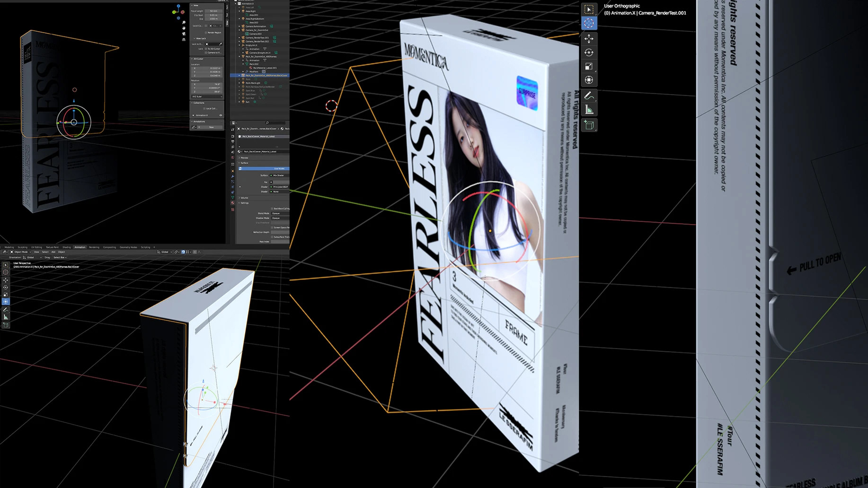868x488 pixels.
Task: Open the sidebar Tool tab
Action: click(x=227, y=15)
